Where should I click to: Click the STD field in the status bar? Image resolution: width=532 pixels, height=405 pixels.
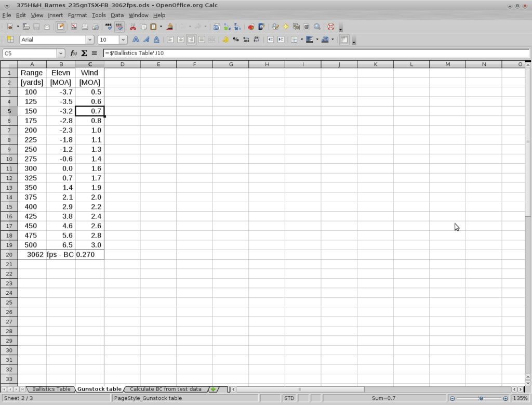click(289, 398)
